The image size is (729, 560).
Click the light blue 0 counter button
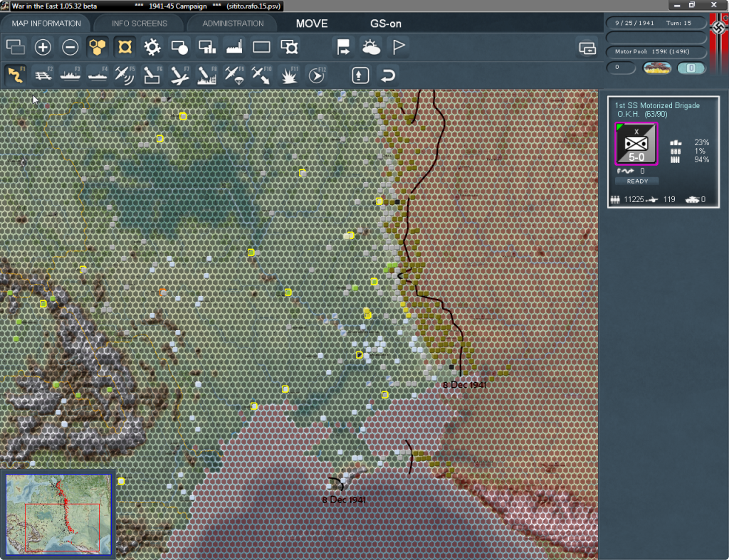(691, 68)
